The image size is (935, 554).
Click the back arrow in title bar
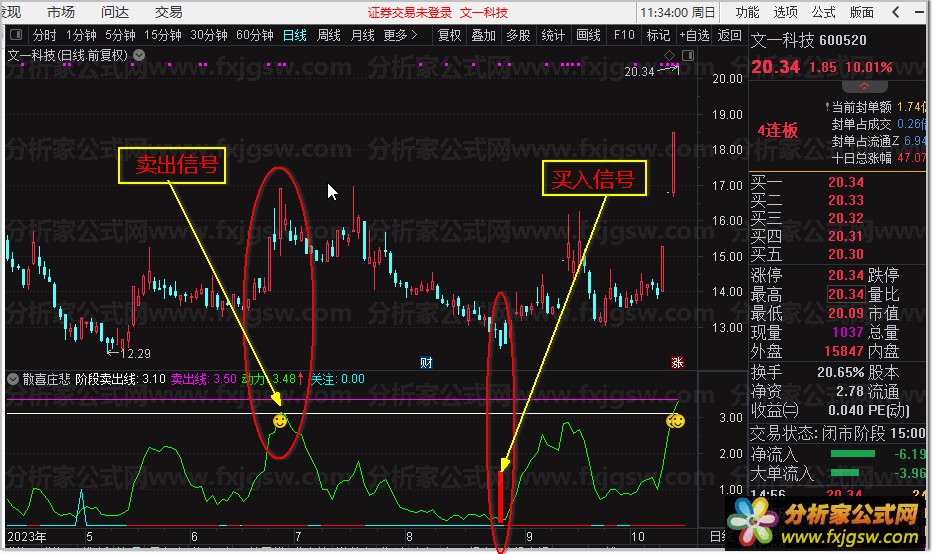[896, 12]
